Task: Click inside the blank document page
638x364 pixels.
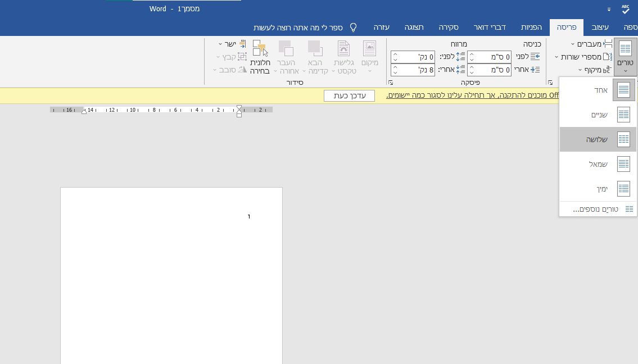Action: coord(171,275)
